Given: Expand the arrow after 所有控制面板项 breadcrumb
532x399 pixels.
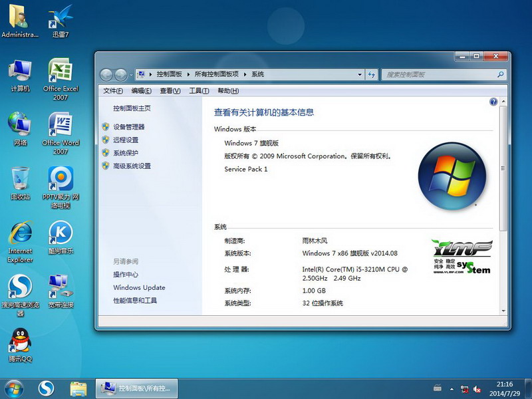Looking at the screenshot, I should tap(245, 74).
